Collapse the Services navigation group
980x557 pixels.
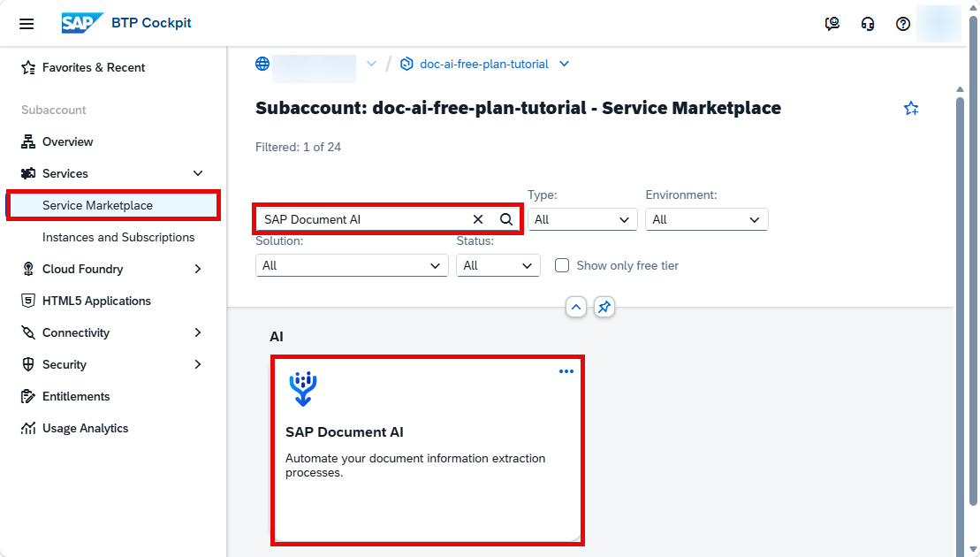(x=198, y=174)
